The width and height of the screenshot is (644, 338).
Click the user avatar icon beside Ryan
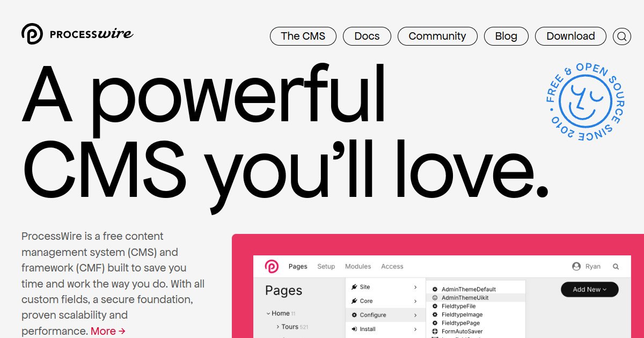(576, 266)
